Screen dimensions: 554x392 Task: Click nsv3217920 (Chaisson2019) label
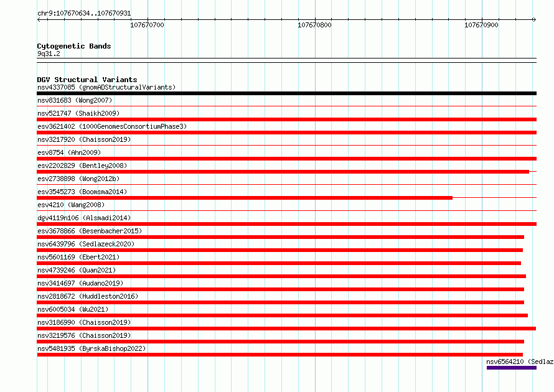pyautogui.click(x=84, y=139)
